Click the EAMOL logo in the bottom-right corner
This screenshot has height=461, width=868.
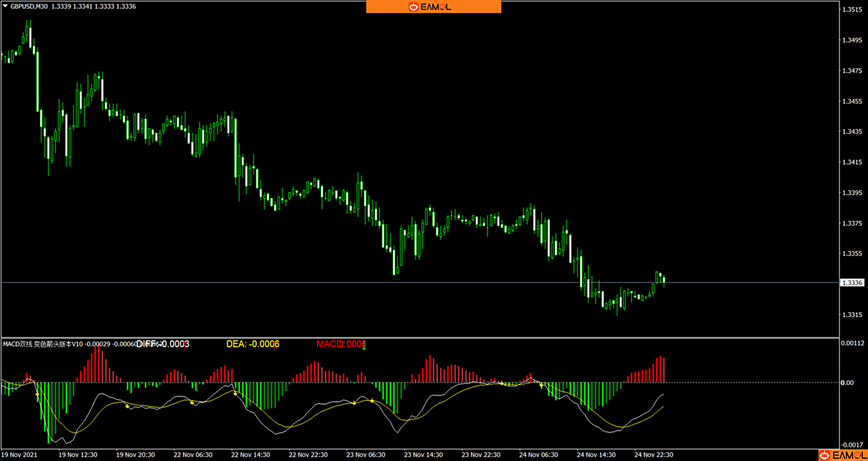[x=842, y=455]
